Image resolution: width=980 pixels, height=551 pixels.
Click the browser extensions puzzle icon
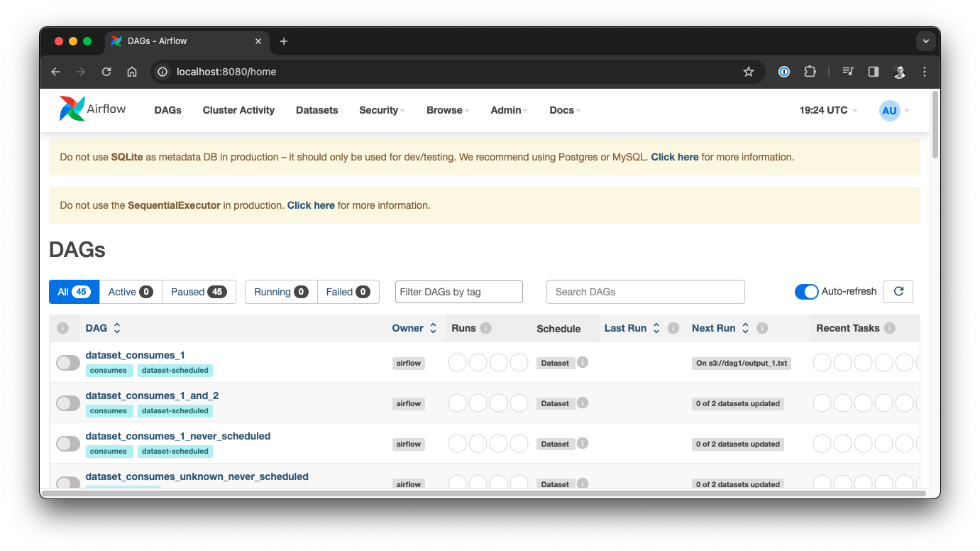point(810,71)
